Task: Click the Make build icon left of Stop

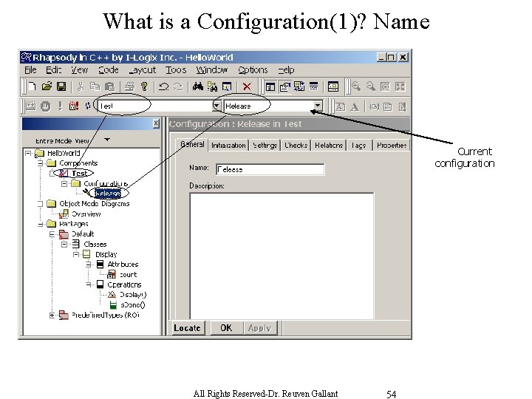Action: click(x=30, y=106)
